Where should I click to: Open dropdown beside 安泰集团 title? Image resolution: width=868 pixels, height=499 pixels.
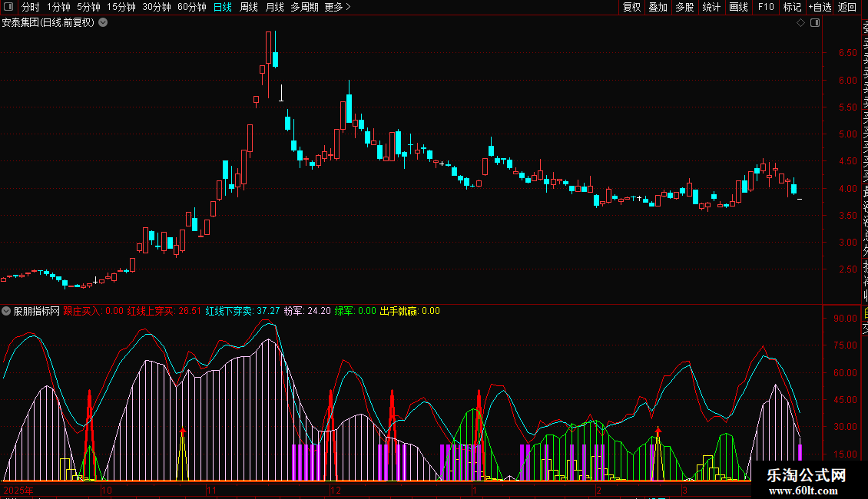pos(103,23)
